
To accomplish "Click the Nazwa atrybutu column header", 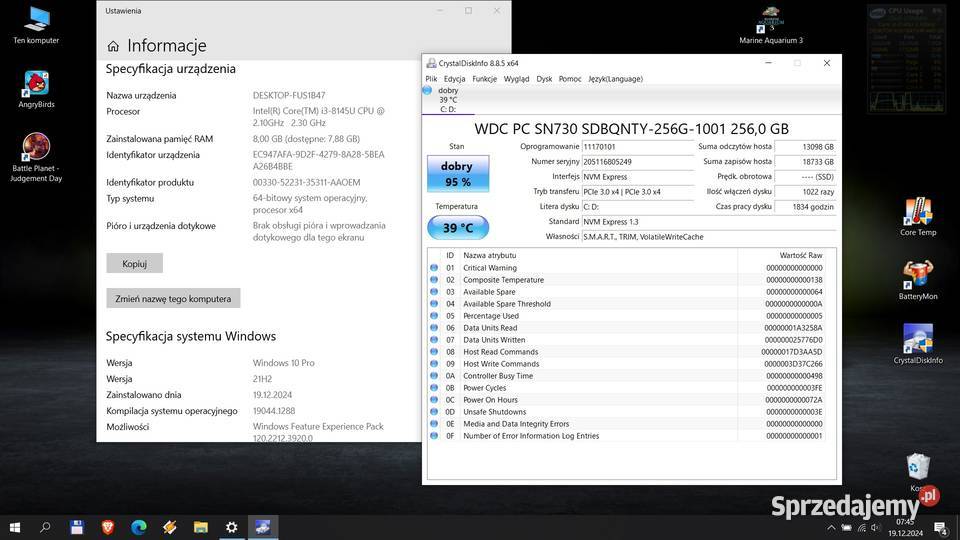I will click(x=599, y=255).
